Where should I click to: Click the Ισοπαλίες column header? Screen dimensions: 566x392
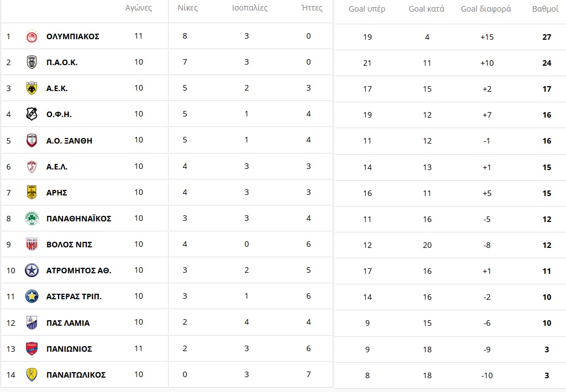(x=249, y=8)
